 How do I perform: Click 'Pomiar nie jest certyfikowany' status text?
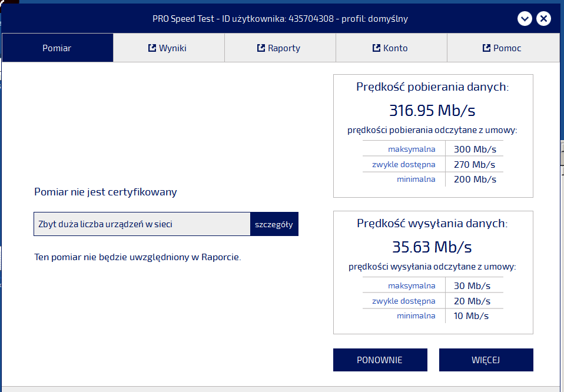coord(105,192)
